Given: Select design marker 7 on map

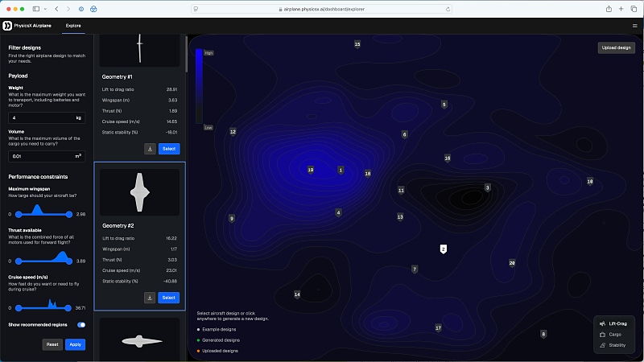Looking at the screenshot, I should (415, 269).
